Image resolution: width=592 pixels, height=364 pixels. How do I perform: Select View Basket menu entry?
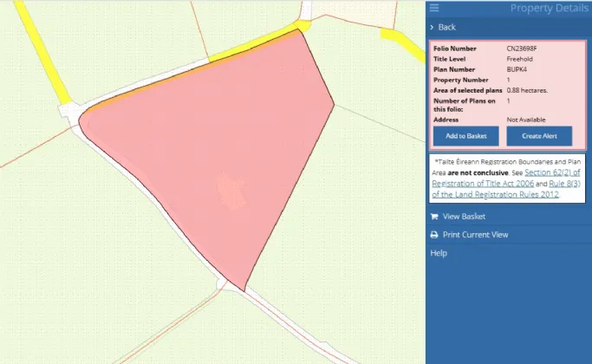tap(464, 217)
